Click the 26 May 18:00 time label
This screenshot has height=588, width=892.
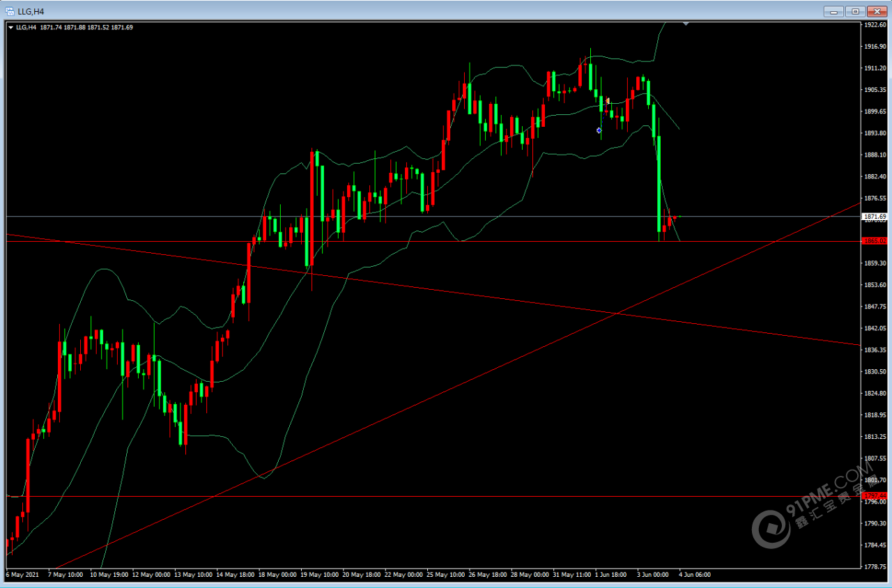click(488, 575)
